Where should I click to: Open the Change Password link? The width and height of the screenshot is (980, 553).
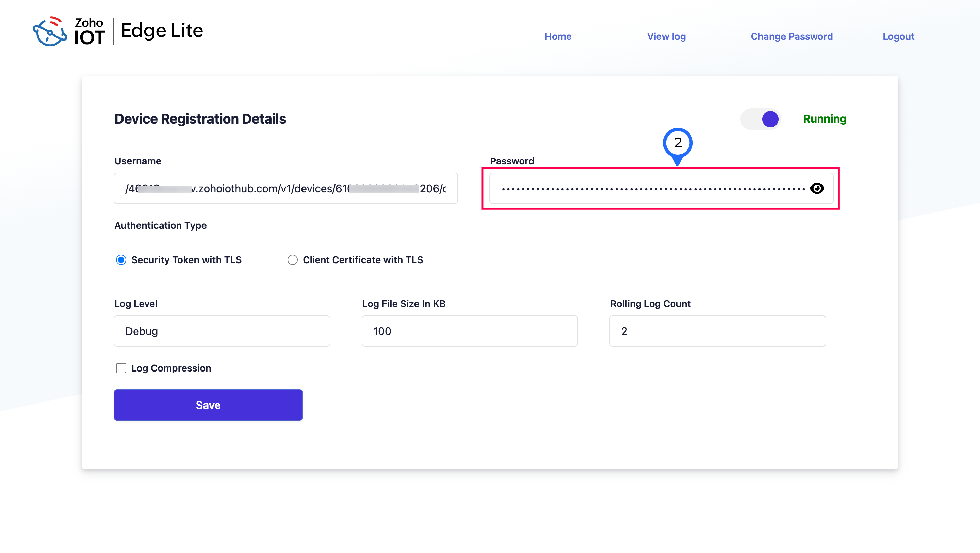click(791, 36)
